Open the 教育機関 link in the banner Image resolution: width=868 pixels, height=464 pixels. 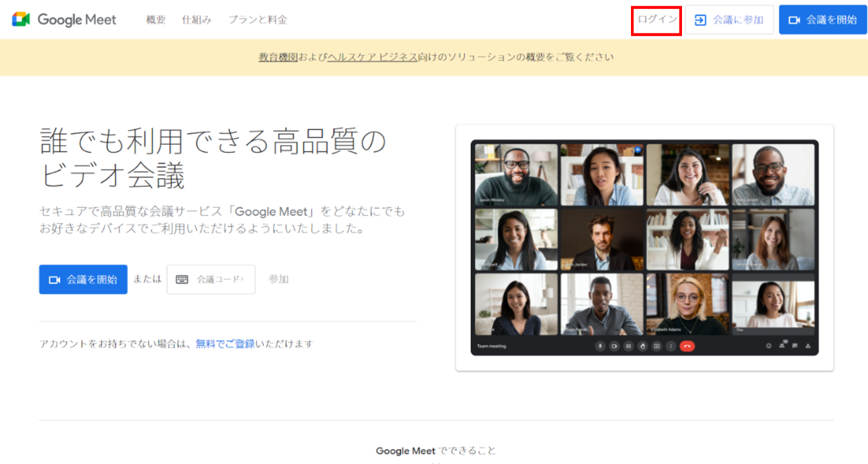(278, 57)
